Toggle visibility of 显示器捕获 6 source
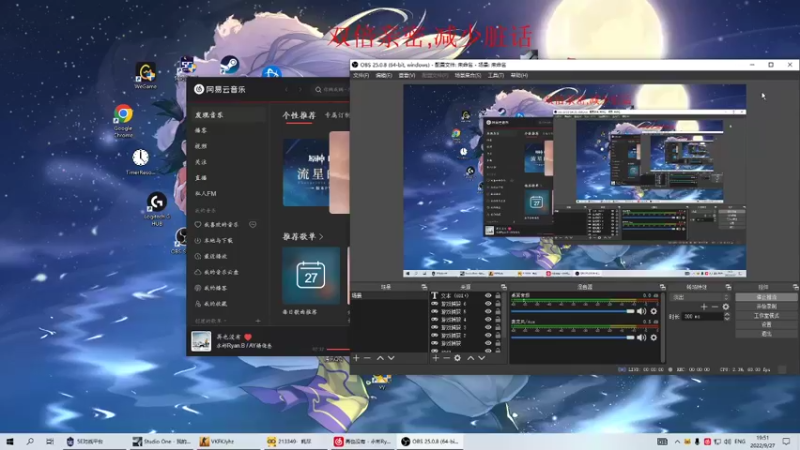Screen dimensions: 800x450 (488, 304)
